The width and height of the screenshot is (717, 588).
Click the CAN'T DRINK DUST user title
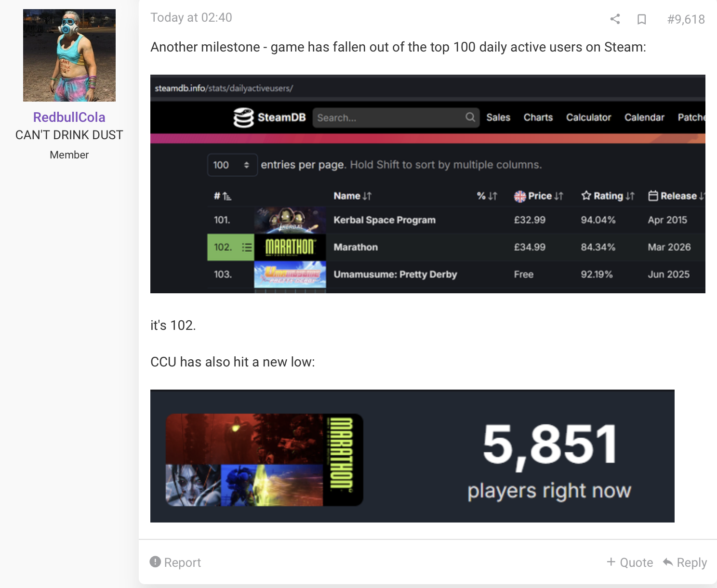(x=69, y=135)
